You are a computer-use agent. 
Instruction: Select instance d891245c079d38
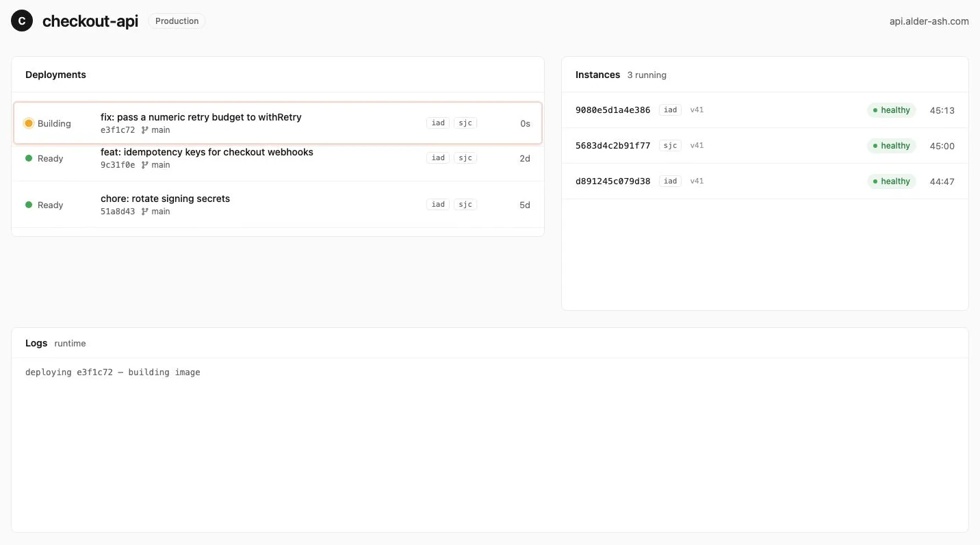765,181
